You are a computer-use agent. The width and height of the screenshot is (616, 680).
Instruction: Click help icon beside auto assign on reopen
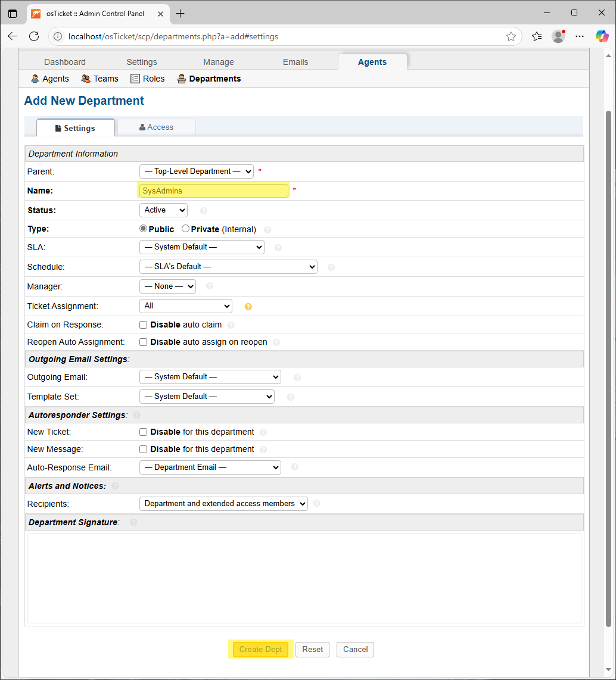[x=276, y=342]
